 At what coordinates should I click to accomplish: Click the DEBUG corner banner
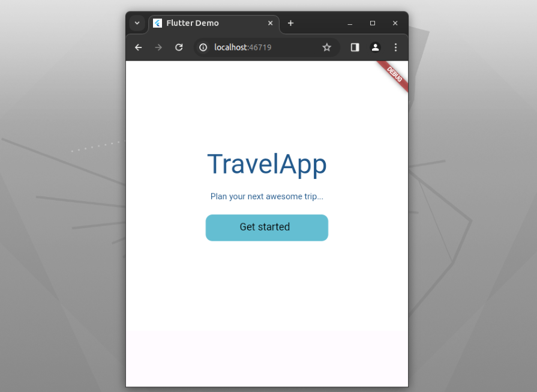pyautogui.click(x=395, y=74)
